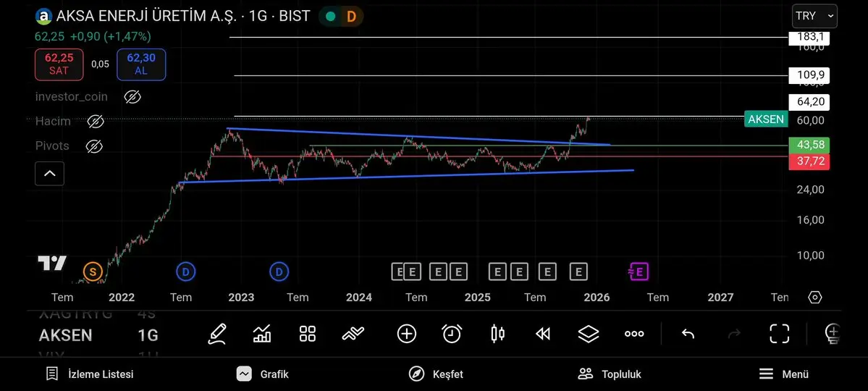Select the lower blue trendline

click(406, 176)
